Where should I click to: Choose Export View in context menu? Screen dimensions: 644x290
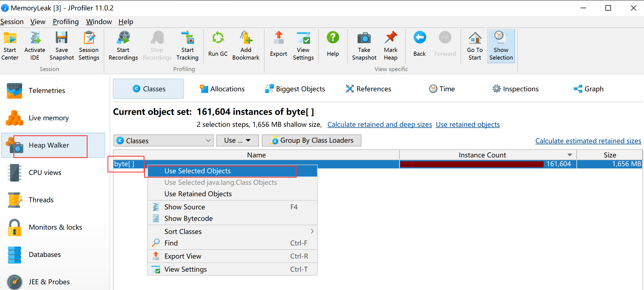click(x=233, y=256)
